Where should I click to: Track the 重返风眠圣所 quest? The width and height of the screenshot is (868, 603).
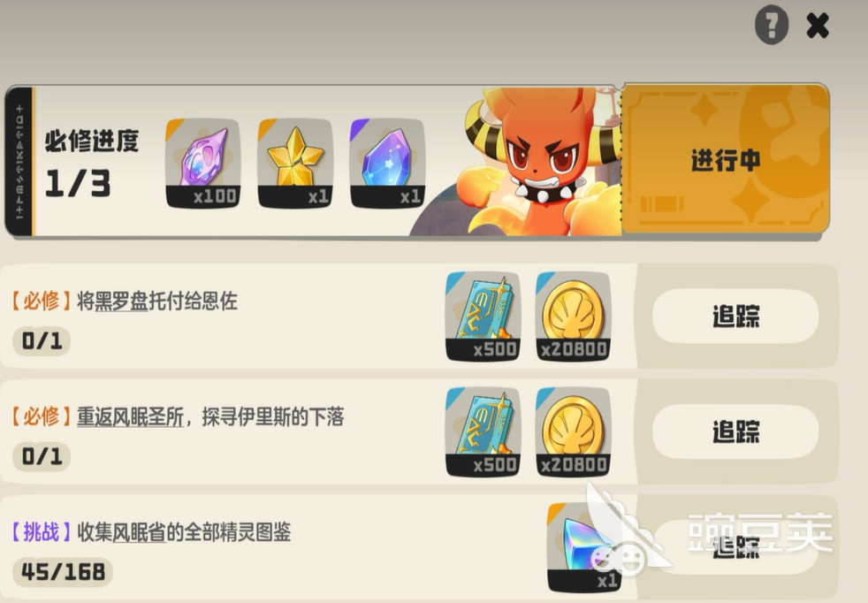(x=735, y=431)
